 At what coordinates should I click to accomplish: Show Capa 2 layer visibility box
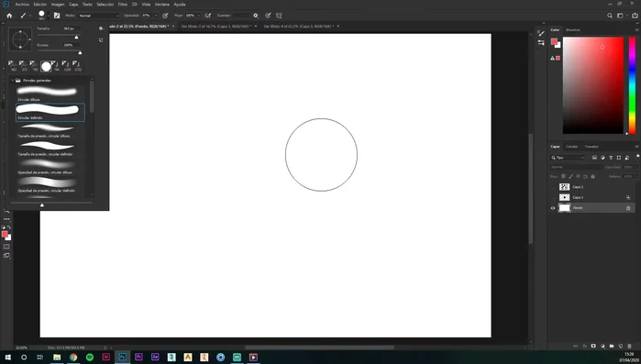pyautogui.click(x=553, y=187)
